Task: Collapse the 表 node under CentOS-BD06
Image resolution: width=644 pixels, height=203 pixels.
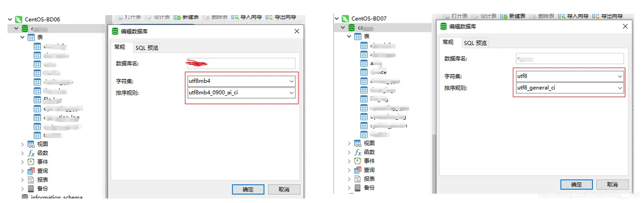Action: pos(23,37)
